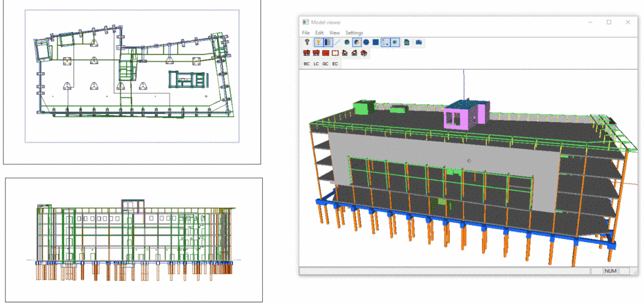Maximize the Model viewer window
Screen dimensions: 644x306
pyautogui.click(x=609, y=22)
